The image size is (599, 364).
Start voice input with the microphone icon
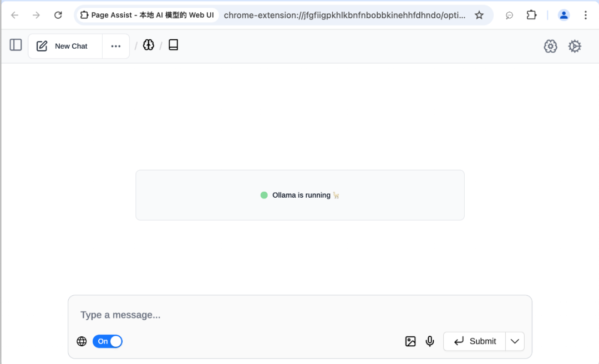(430, 341)
